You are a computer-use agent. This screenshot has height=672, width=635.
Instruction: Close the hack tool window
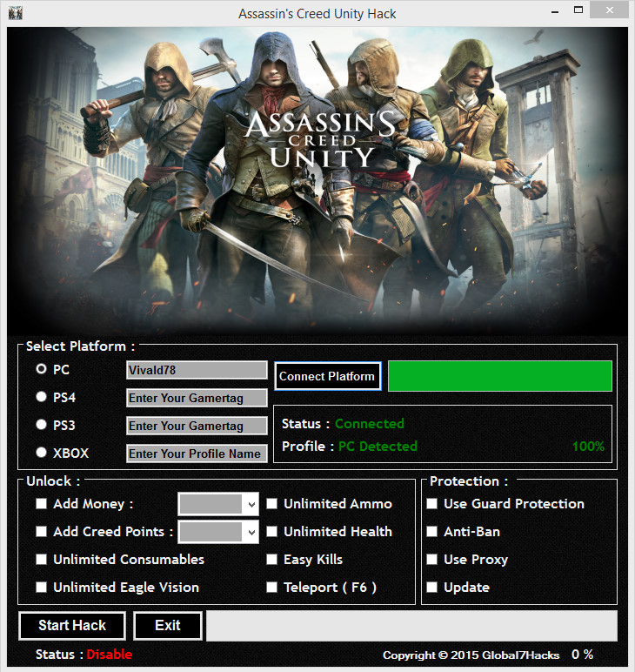click(610, 10)
